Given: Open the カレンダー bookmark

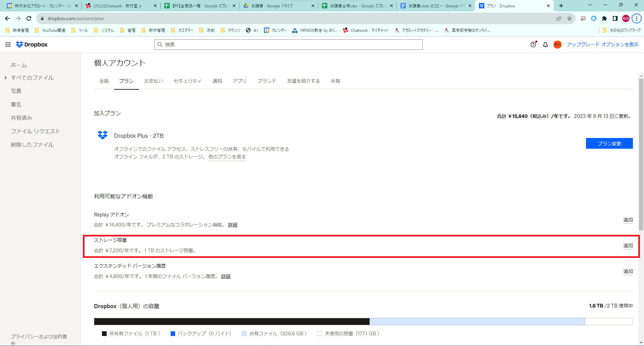Looking at the screenshot, I should 275,30.
